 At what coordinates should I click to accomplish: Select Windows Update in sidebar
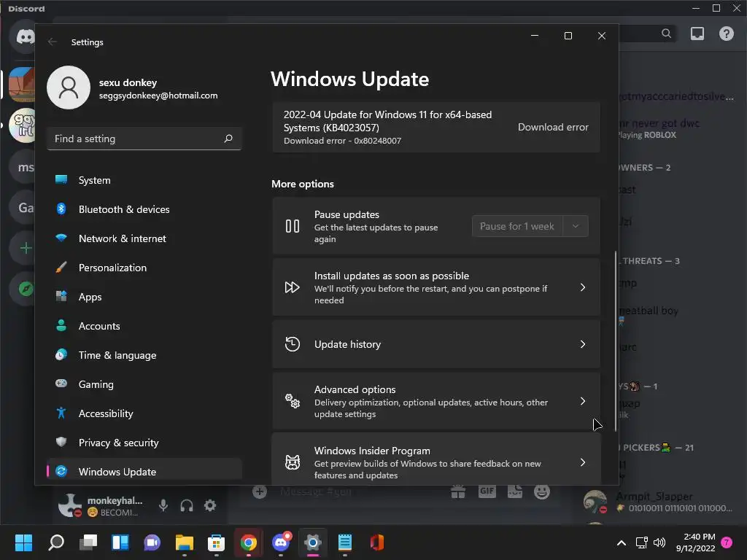pos(144,472)
